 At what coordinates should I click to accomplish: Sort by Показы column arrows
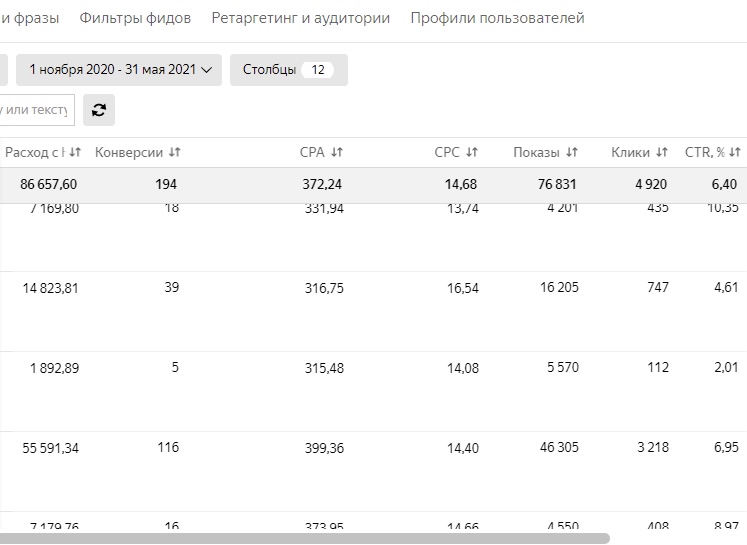(572, 152)
